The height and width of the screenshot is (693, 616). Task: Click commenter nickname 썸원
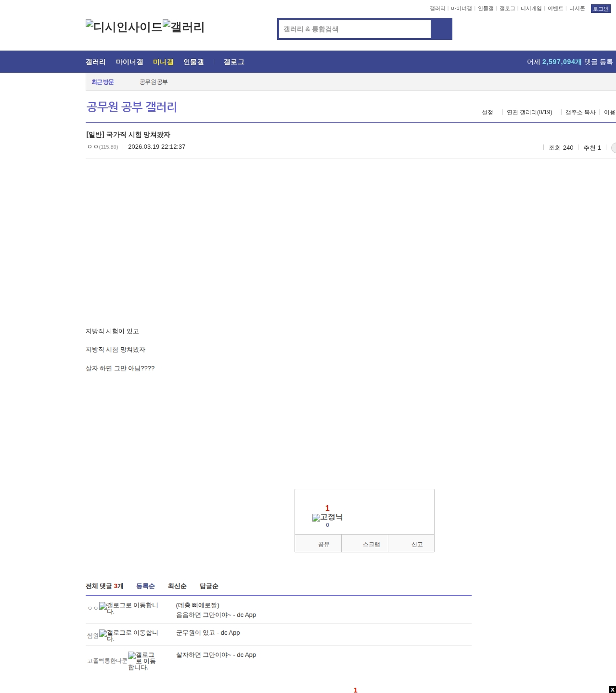pos(93,636)
